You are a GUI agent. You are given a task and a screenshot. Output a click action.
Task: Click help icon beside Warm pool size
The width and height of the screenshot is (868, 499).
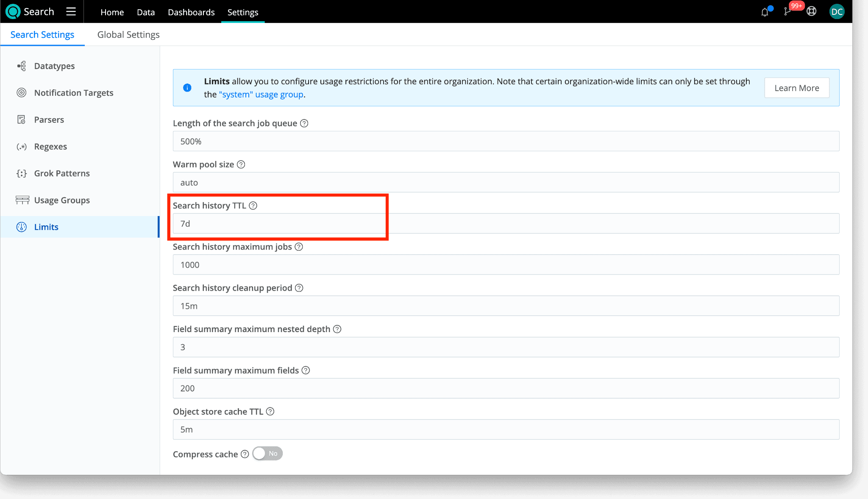[241, 164]
